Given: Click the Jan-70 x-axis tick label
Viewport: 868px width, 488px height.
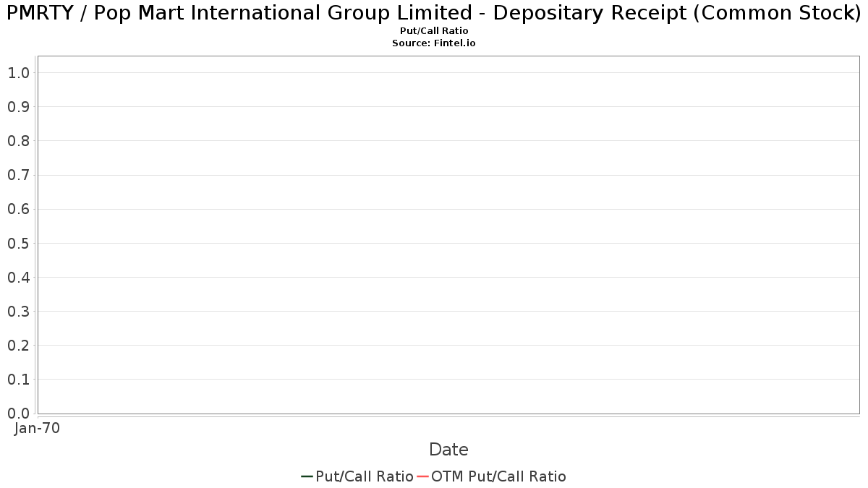Looking at the screenshot, I should 37,428.
